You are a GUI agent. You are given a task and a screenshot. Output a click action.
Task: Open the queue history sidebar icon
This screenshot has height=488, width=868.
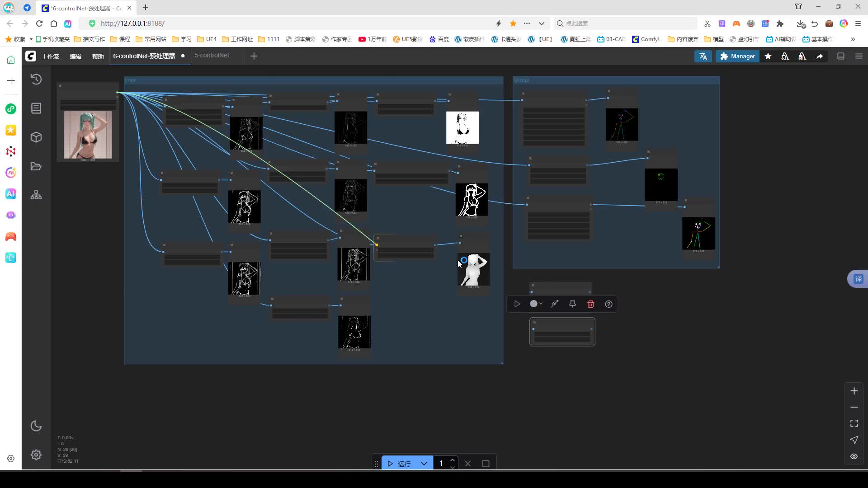(x=36, y=80)
